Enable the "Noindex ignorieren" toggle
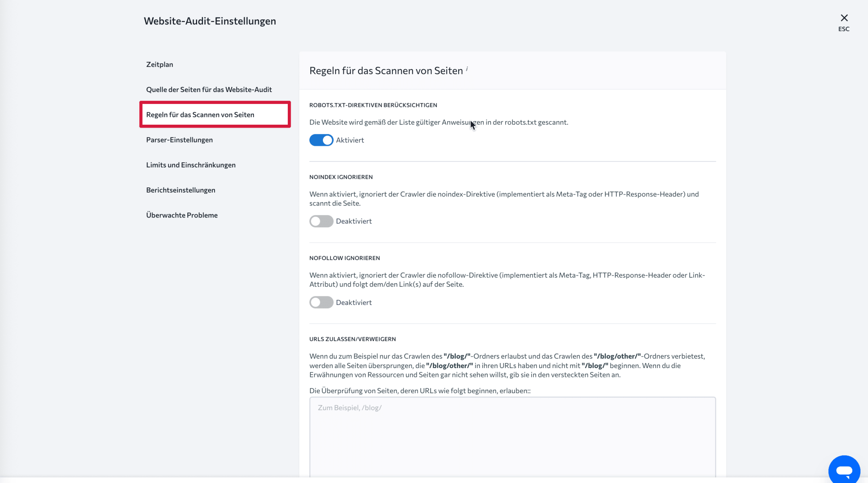Image resolution: width=868 pixels, height=483 pixels. coord(321,221)
